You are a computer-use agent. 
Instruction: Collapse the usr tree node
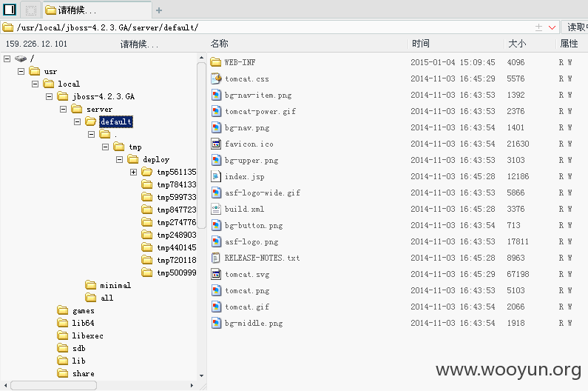click(21, 71)
